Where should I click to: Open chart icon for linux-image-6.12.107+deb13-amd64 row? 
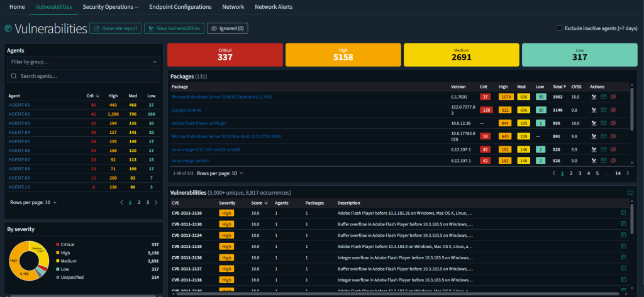pyautogui.click(x=594, y=149)
